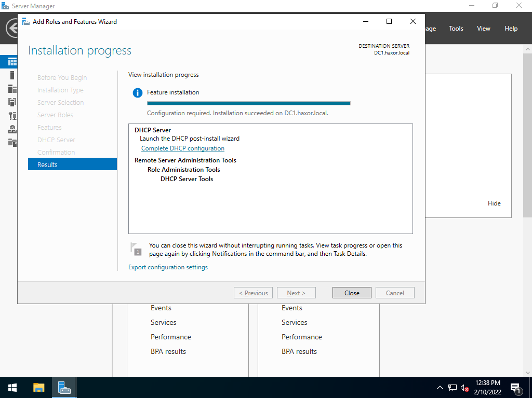Click the Close button in wizard
This screenshot has width=532, height=398.
point(352,293)
